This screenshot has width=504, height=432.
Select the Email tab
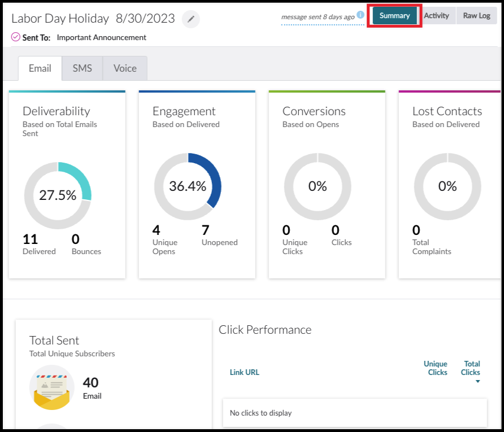point(40,68)
